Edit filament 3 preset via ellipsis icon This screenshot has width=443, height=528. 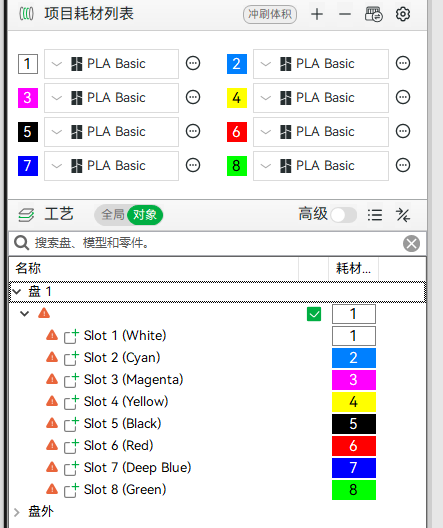[193, 97]
